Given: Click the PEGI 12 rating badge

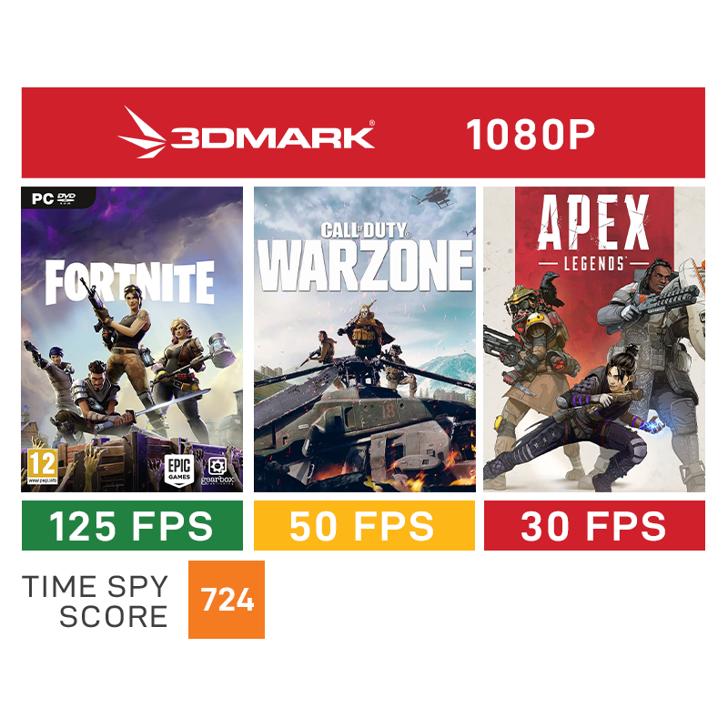Looking at the screenshot, I should tap(42, 466).
